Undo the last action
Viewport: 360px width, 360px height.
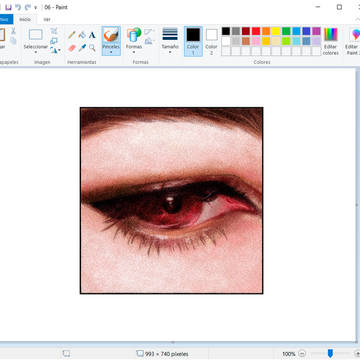click(x=18, y=7)
